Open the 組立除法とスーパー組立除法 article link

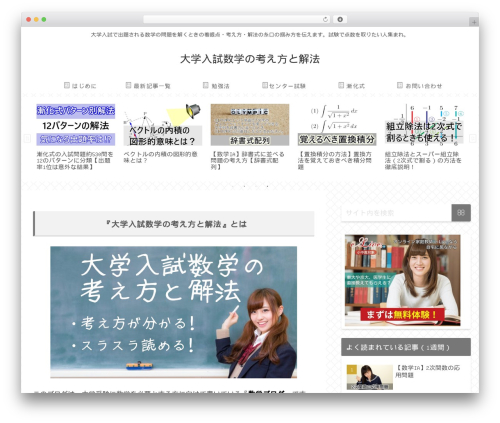point(423,160)
